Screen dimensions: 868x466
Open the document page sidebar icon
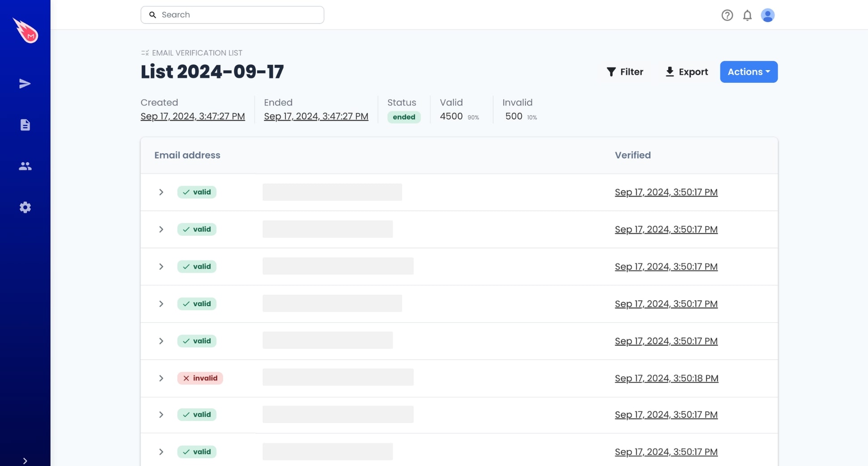click(25, 125)
